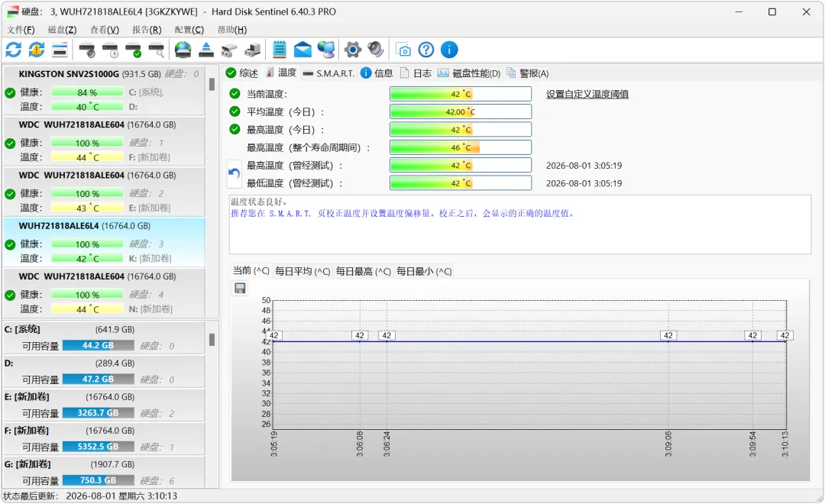Click the 温度状态良好 status message text
The height and width of the screenshot is (504, 825).
[260, 202]
